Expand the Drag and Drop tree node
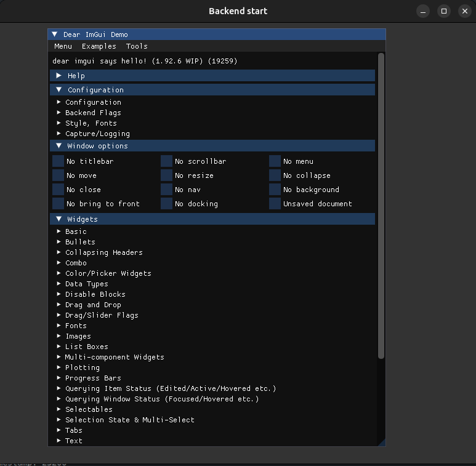Screen dimensions: 476x466 [x=93, y=305]
